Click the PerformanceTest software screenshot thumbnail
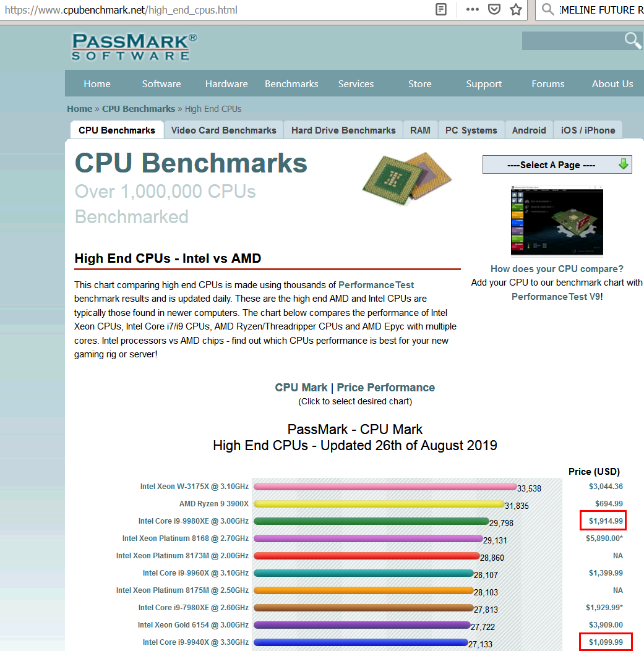The width and height of the screenshot is (644, 651). [x=557, y=220]
